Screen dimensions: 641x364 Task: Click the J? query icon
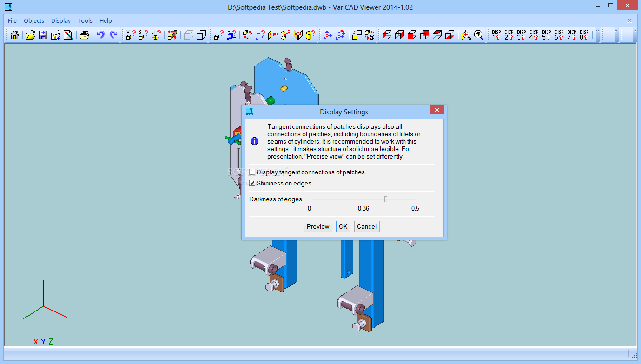point(157,35)
